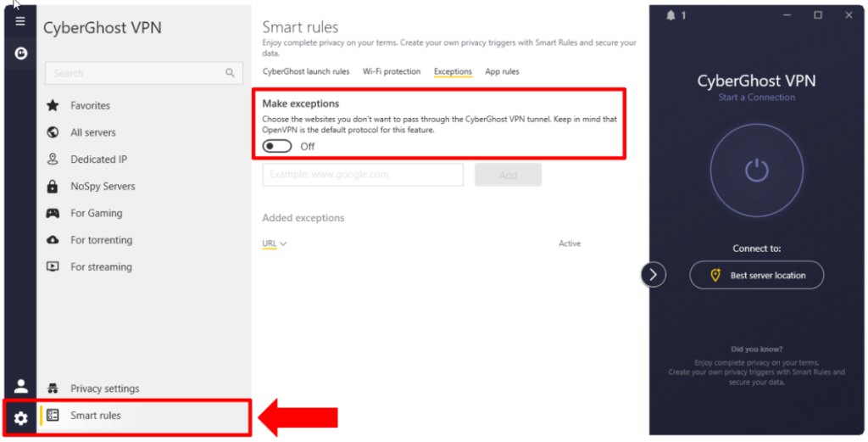Click the Smart rules list icon

(x=53, y=416)
